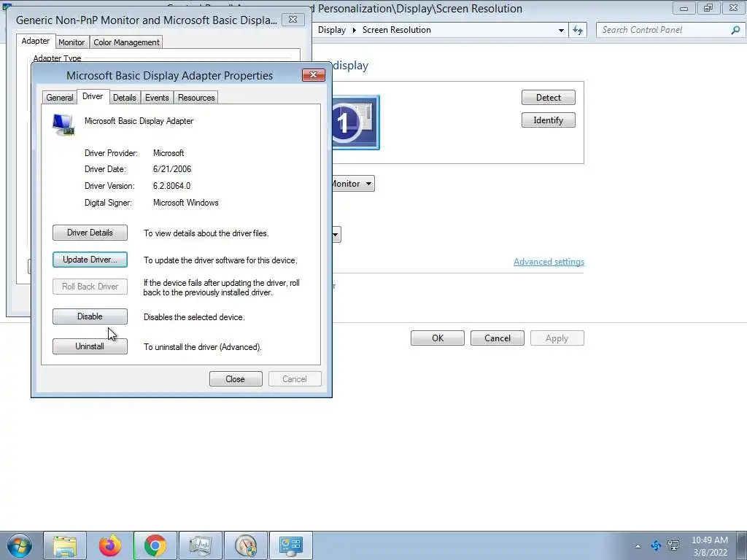Open the Windows Start menu orb
The height and width of the screenshot is (560, 747).
click(20, 545)
